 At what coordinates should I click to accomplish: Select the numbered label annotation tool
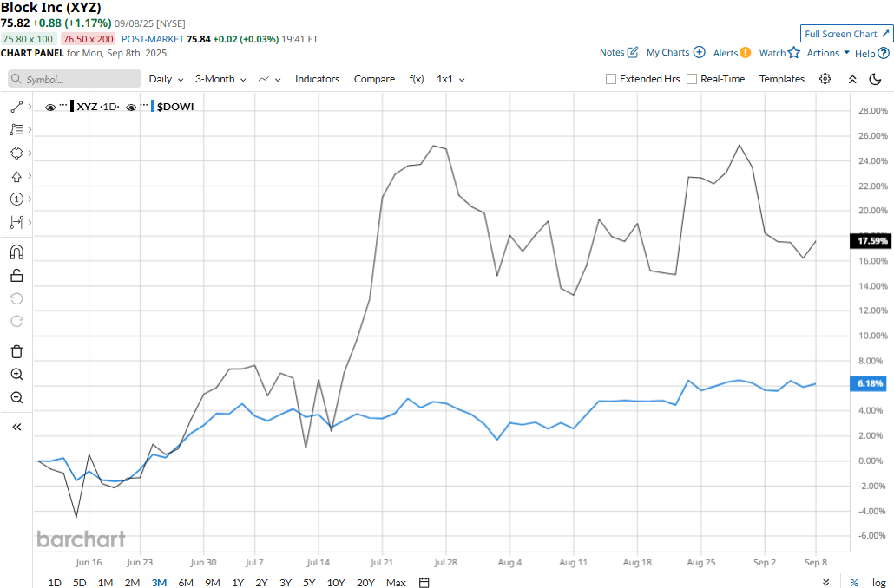[16, 199]
